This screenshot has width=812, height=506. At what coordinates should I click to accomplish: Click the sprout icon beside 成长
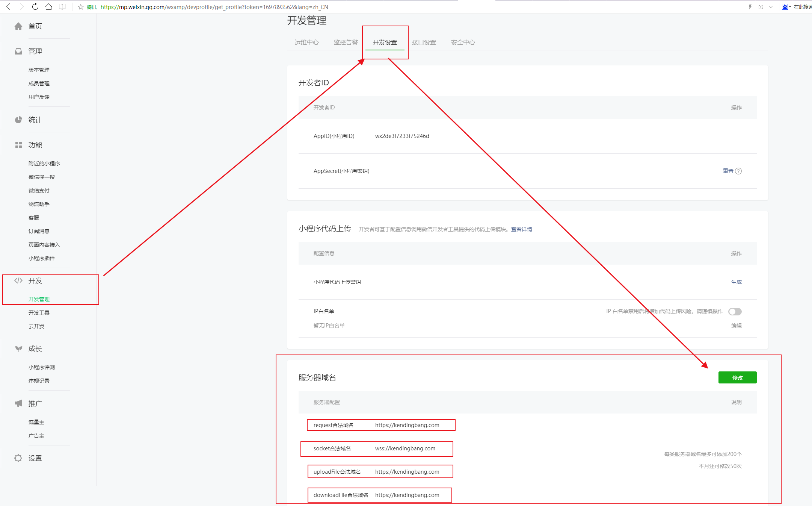pyautogui.click(x=18, y=348)
